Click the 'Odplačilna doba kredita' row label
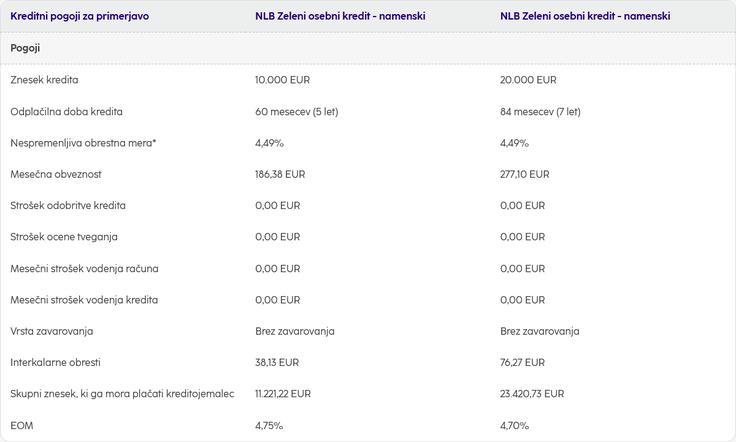Image resolution: width=736 pixels, height=442 pixels. coord(66,111)
